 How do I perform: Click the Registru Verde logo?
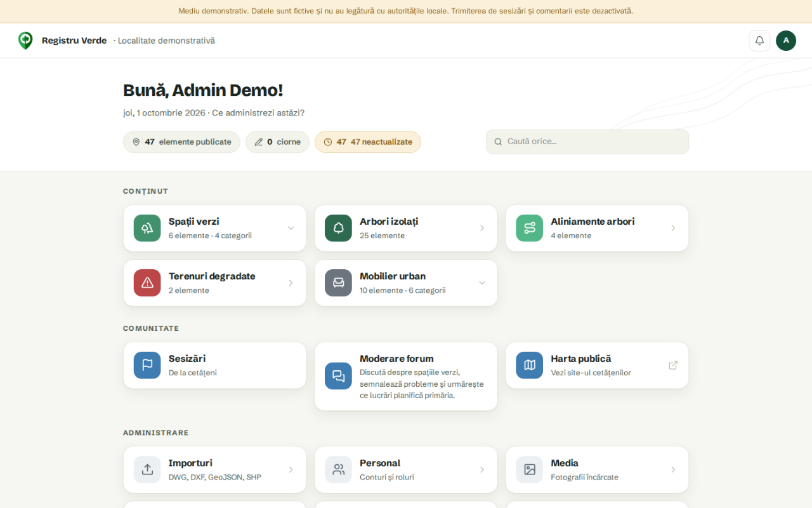coord(25,41)
